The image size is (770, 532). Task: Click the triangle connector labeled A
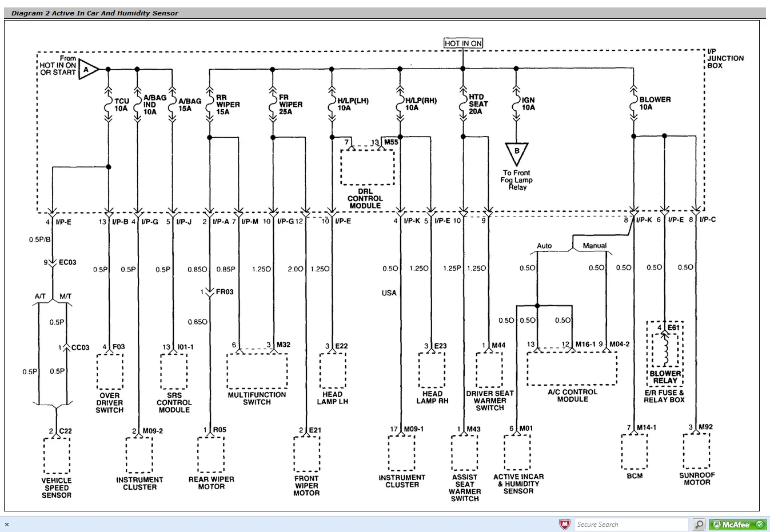(88, 70)
